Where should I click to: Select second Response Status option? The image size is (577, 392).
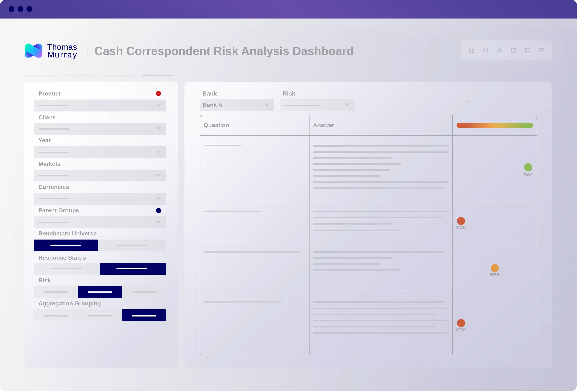[x=133, y=269]
